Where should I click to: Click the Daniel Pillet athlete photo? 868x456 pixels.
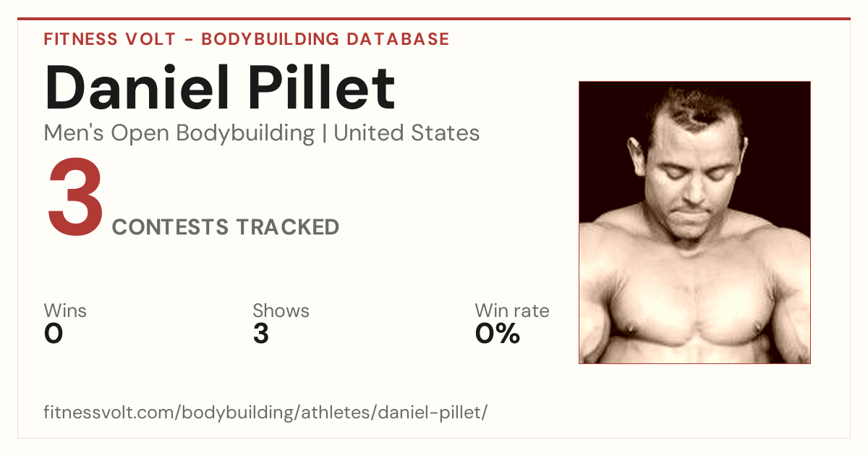pyautogui.click(x=694, y=222)
